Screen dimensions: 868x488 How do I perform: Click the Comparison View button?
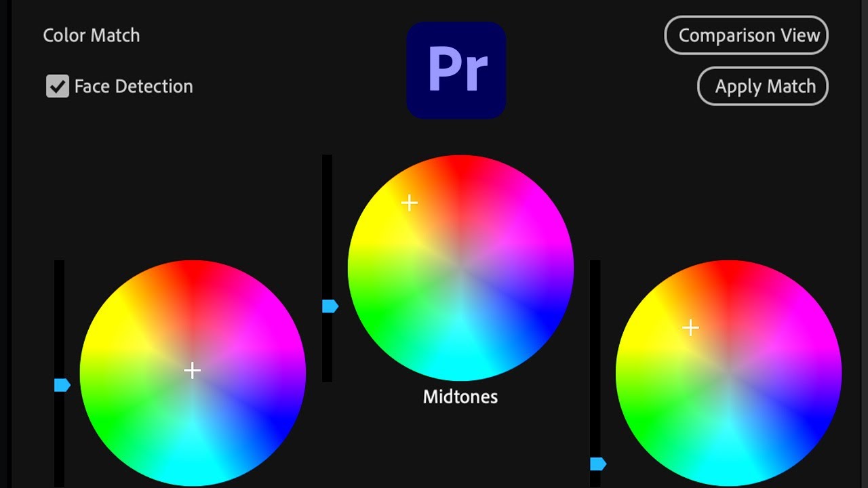(x=746, y=35)
